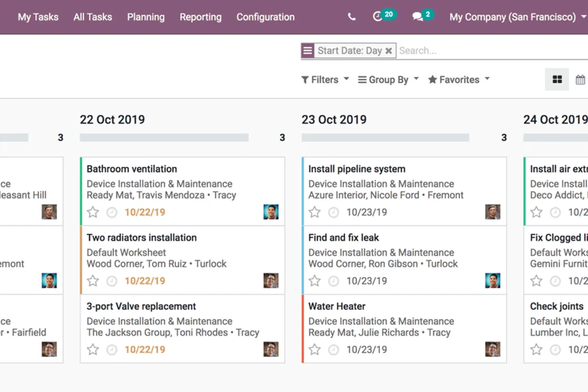Image resolution: width=588 pixels, height=392 pixels.
Task: Open the phone call icon
Action: pos(351,17)
